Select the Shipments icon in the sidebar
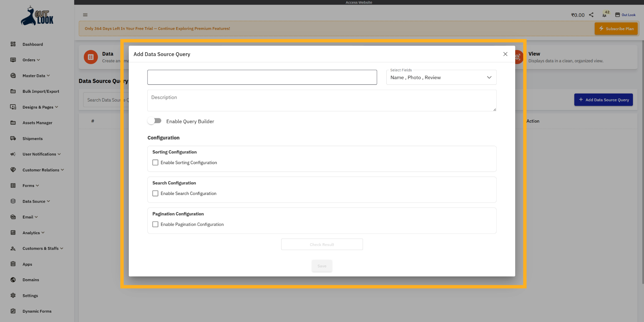The image size is (644, 322). pyautogui.click(x=13, y=138)
